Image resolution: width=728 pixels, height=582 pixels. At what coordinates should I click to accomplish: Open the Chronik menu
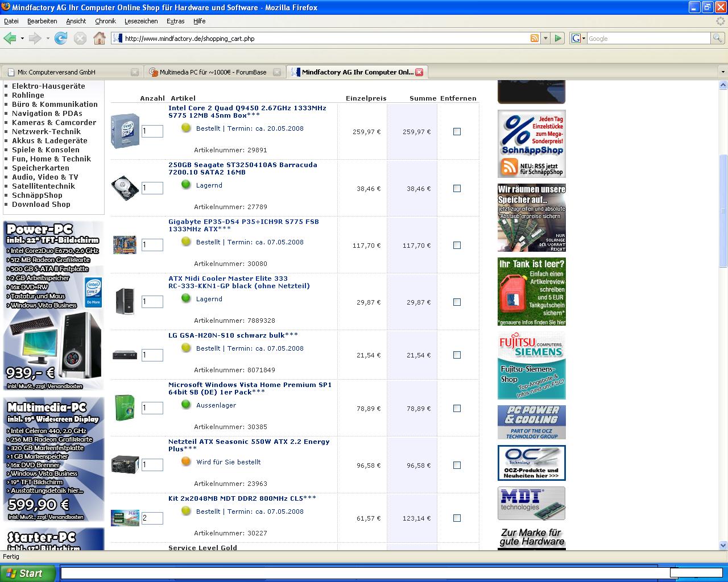(105, 21)
